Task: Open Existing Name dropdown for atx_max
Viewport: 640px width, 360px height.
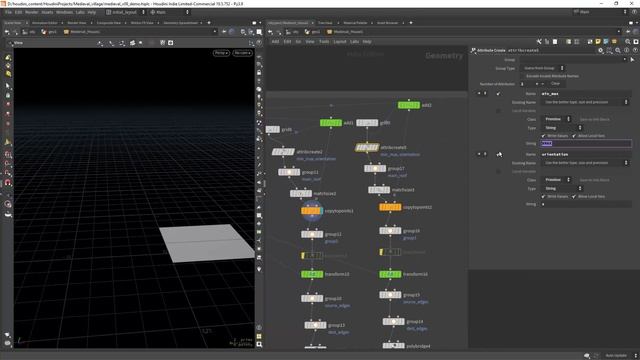Action: tap(585, 102)
